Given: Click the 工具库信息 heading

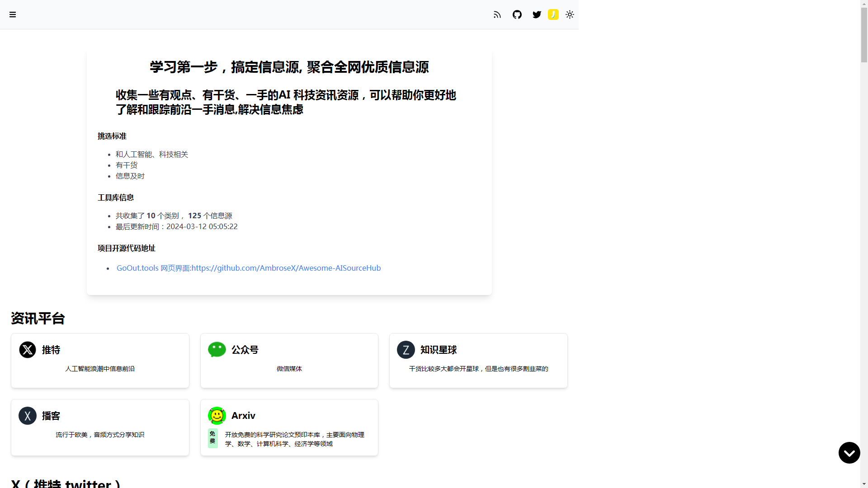Looking at the screenshot, I should pos(116,197).
